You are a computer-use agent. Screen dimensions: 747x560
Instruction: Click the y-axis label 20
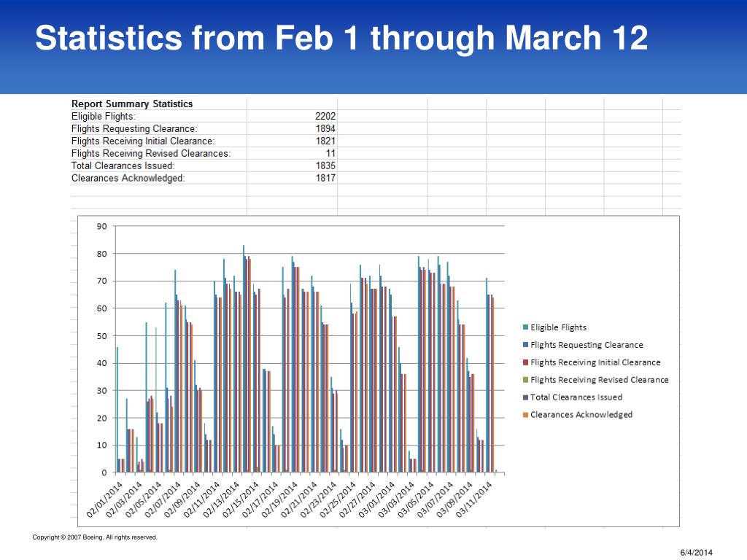click(x=102, y=418)
